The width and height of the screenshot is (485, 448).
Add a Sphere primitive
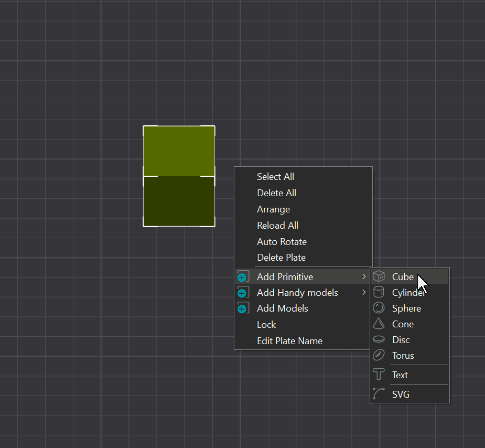click(x=410, y=308)
